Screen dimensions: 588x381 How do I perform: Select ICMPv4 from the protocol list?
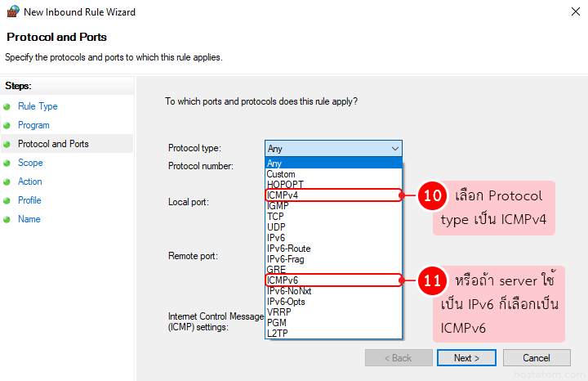tap(283, 195)
